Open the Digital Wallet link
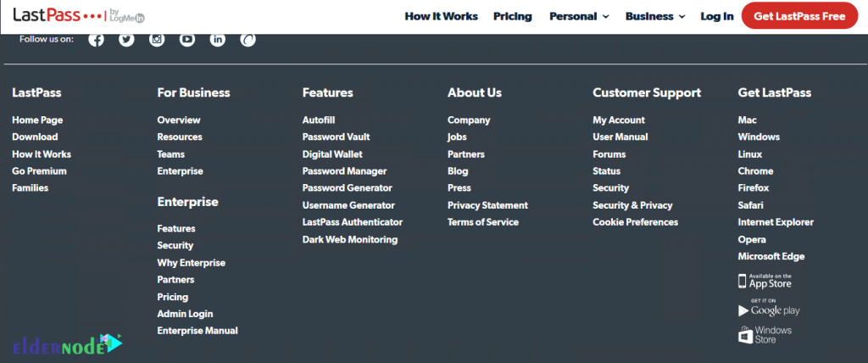Image resolution: width=868 pixels, height=363 pixels. [332, 154]
